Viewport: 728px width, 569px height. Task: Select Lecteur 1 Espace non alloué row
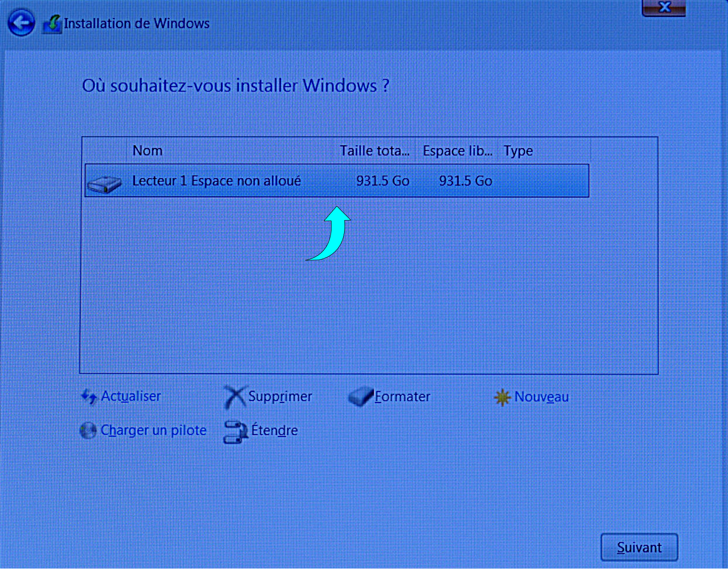coord(337,180)
